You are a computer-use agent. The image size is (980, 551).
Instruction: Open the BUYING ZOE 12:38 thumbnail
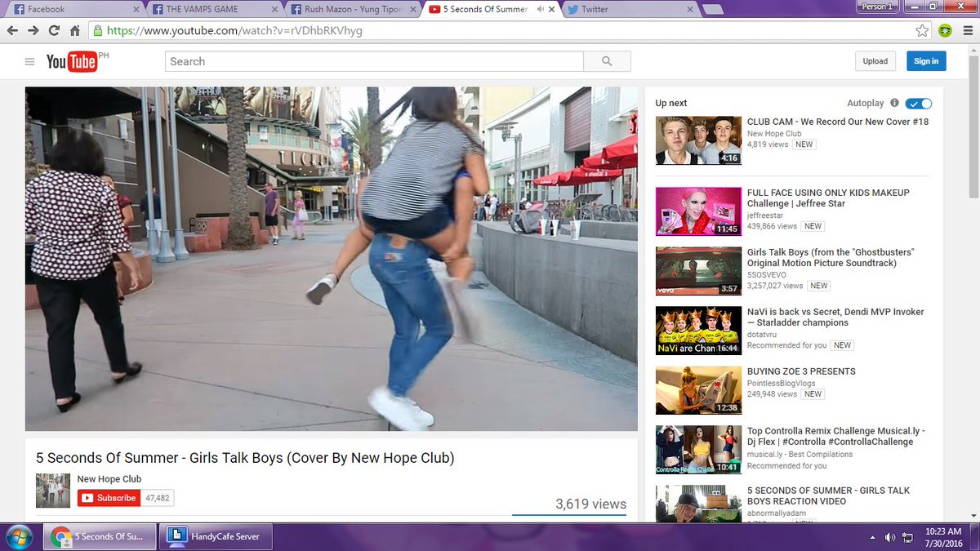pos(698,390)
